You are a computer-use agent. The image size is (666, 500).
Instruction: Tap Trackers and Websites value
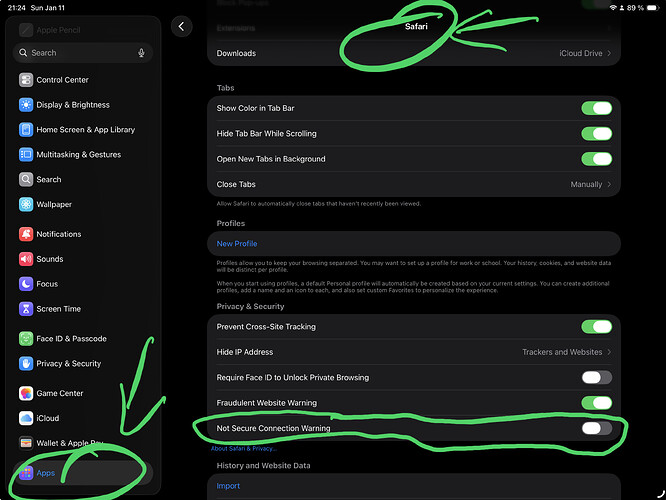562,352
